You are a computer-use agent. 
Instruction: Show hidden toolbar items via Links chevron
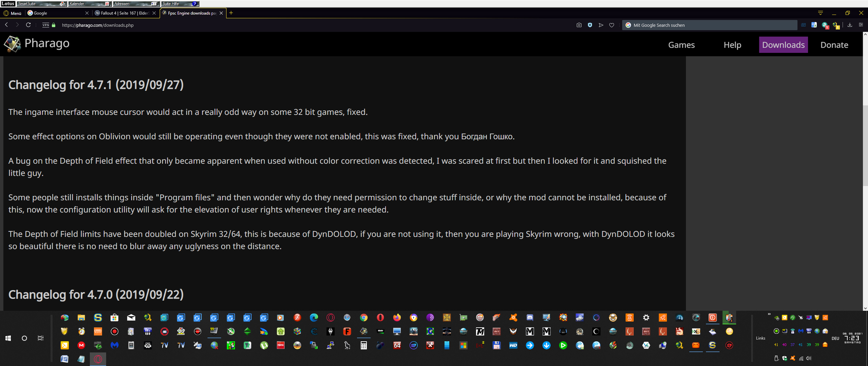point(769,314)
